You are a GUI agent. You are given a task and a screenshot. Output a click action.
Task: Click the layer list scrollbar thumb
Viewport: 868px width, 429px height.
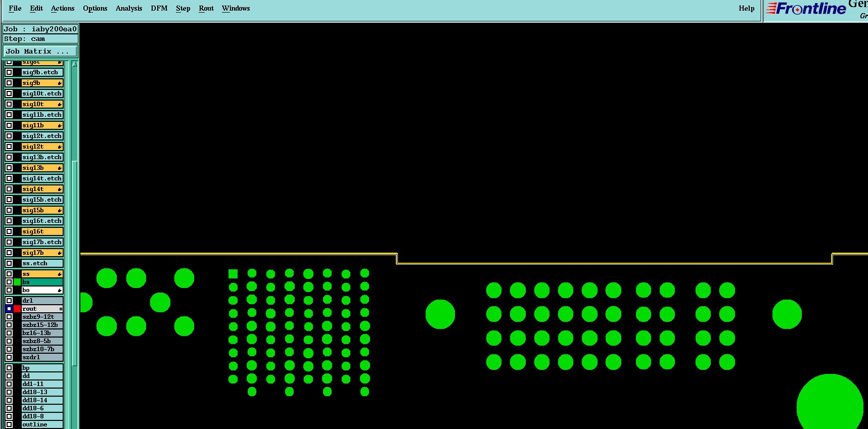tap(74, 263)
